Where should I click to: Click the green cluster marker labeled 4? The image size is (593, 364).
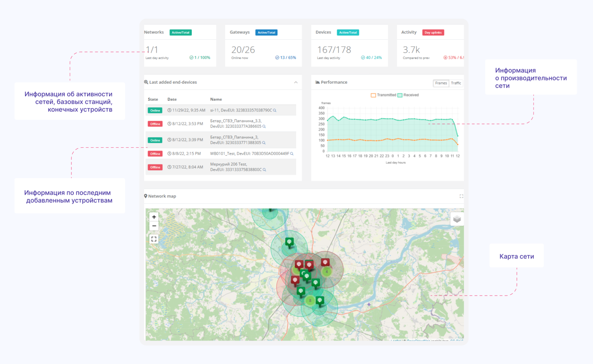(x=327, y=271)
